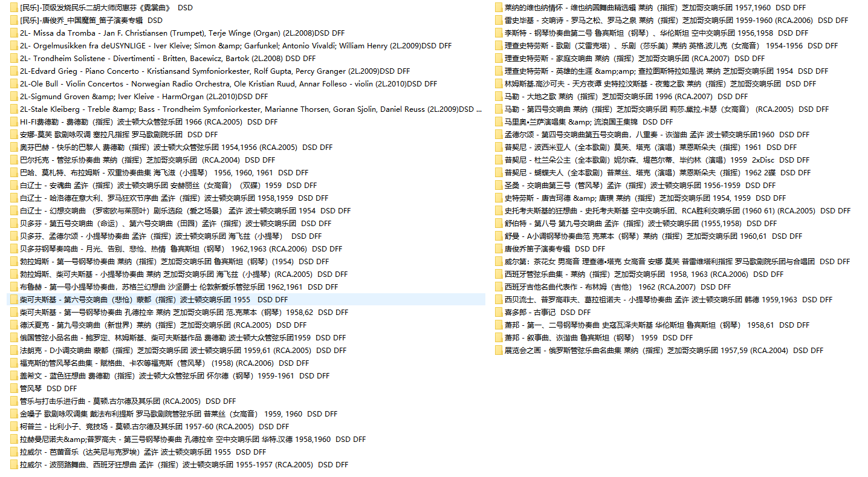Click the name 理查史特劳斯 - 歌剧（艾雷克塔）
The width and height of the screenshot is (868, 477).
672,45
